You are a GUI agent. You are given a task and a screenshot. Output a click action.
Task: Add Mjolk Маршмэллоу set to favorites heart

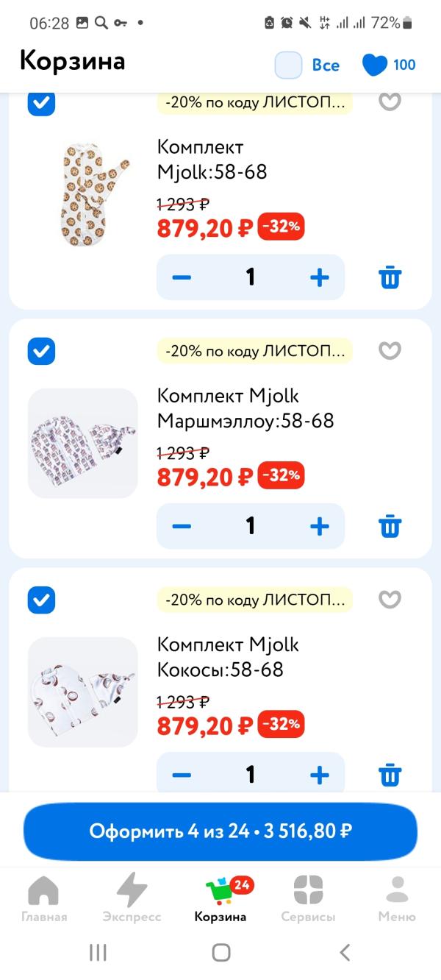[390, 351]
